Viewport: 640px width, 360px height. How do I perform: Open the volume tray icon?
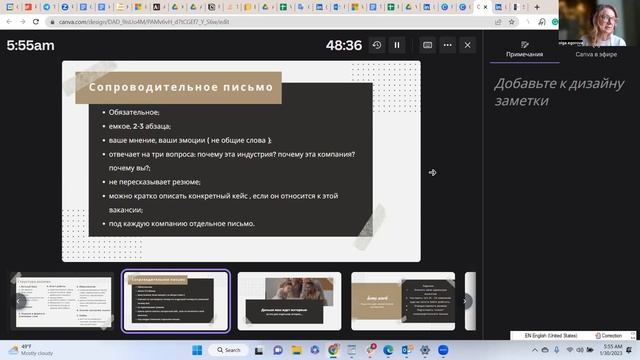[x=580, y=350]
